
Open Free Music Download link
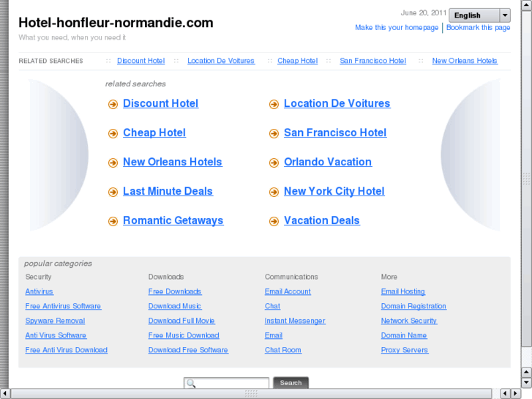[184, 335]
